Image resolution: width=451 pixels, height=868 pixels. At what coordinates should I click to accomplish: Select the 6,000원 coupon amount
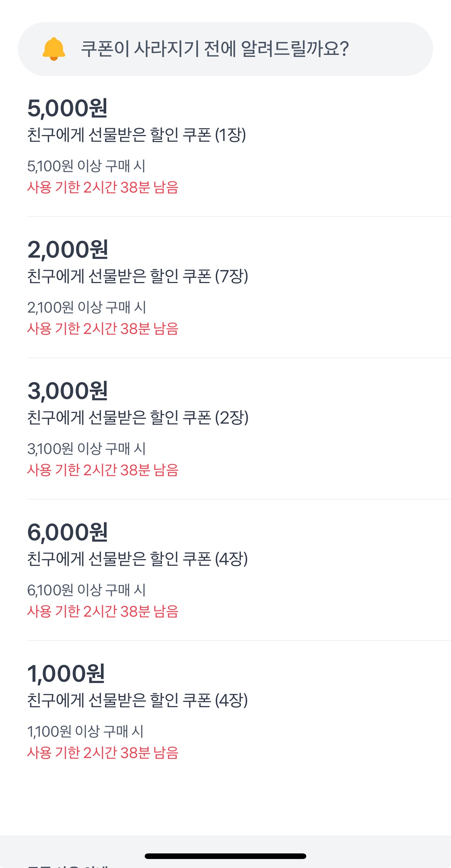[68, 532]
